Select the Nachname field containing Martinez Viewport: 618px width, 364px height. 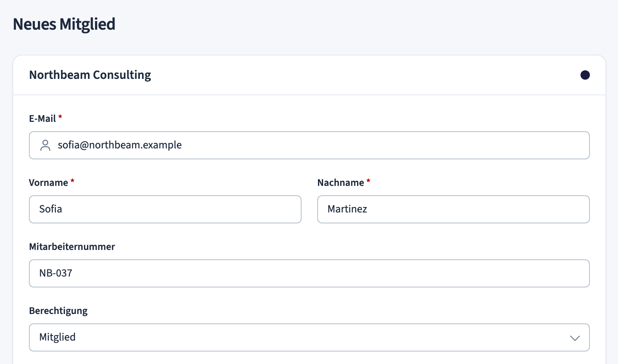tap(453, 209)
